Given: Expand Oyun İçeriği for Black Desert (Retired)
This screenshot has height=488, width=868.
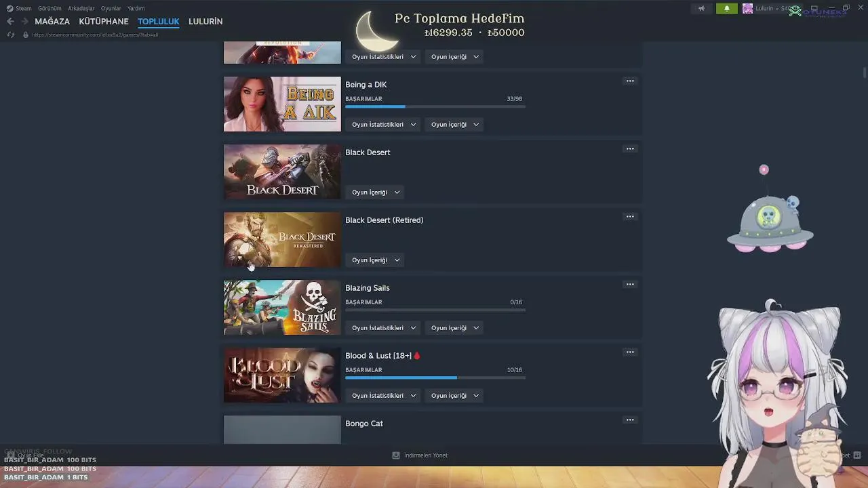Looking at the screenshot, I should click(376, 260).
